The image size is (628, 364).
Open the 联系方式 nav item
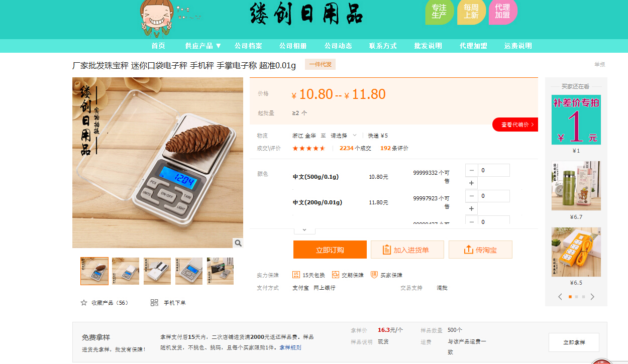point(383,46)
